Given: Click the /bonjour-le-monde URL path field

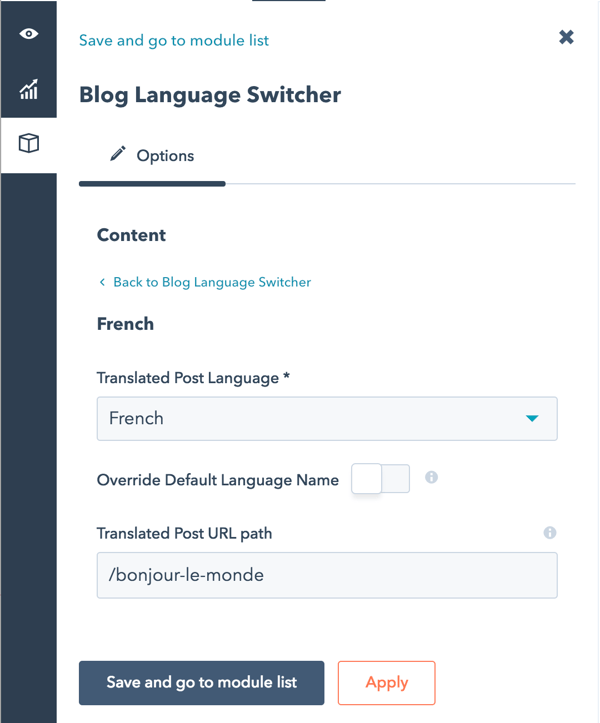Looking at the screenshot, I should pos(326,576).
